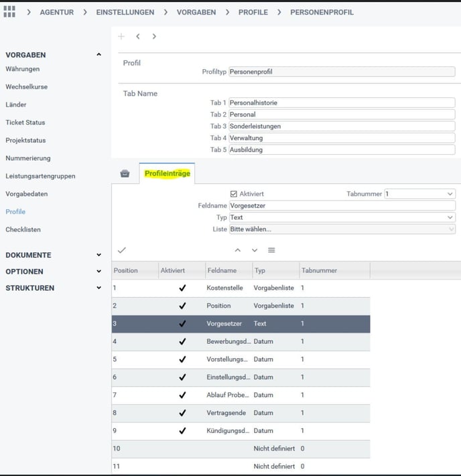Screen dimensions: 461x476
Task: Toggle Aktiviert checkmark for Vertragsende row
Action: pyautogui.click(x=182, y=413)
